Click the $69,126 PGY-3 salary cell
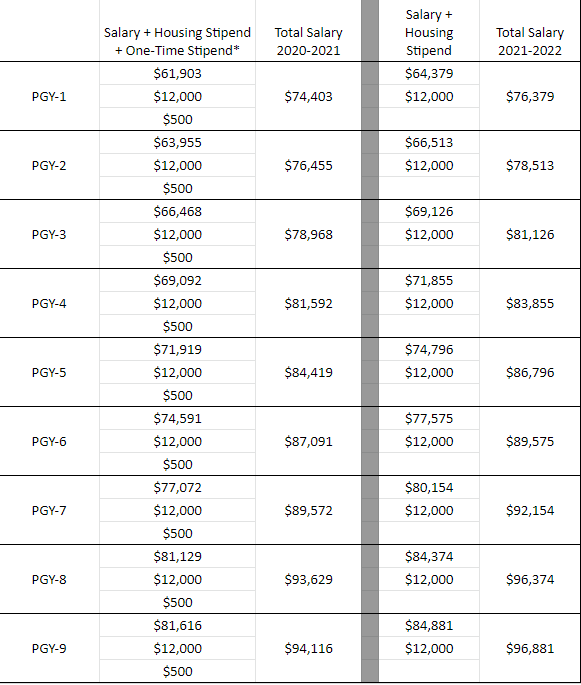 tap(429, 211)
